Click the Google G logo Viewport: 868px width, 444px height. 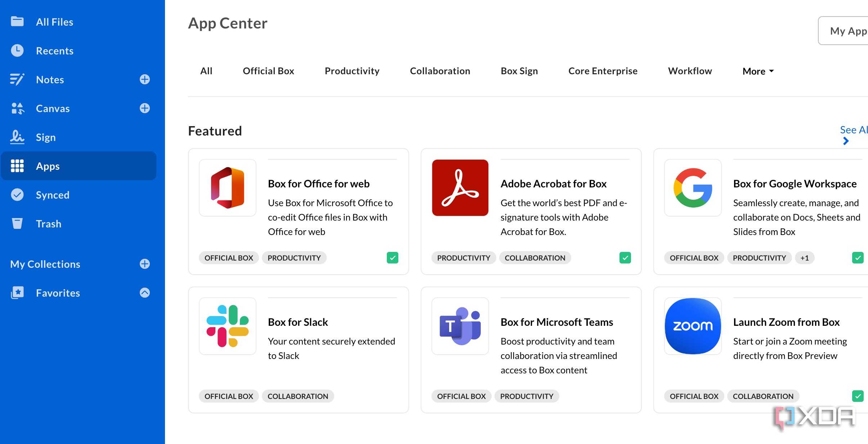coord(693,188)
